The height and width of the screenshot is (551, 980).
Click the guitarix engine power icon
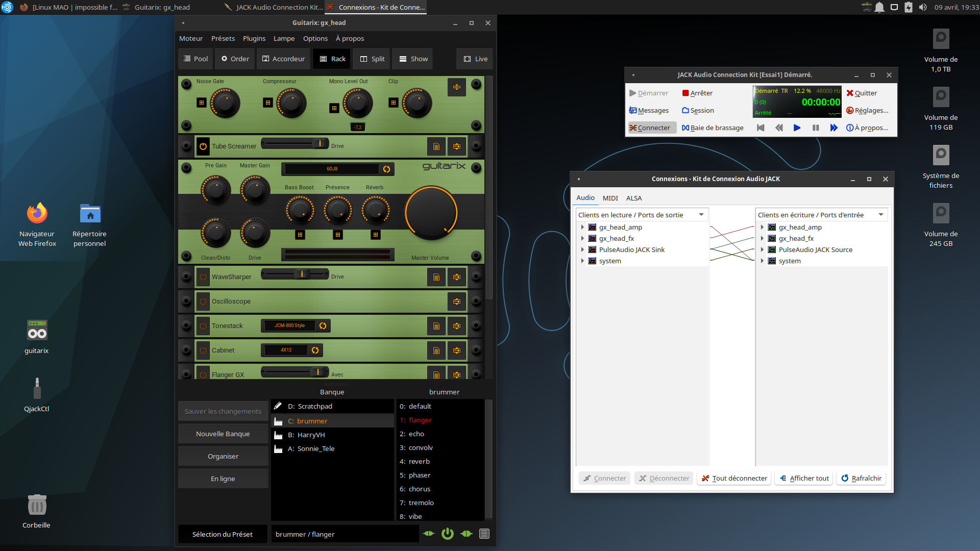pos(448,534)
